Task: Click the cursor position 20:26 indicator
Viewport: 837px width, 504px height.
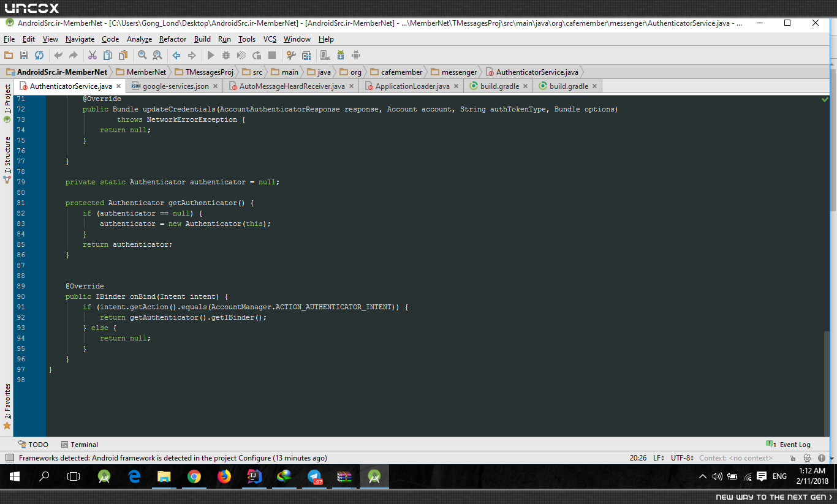Action: click(x=638, y=458)
